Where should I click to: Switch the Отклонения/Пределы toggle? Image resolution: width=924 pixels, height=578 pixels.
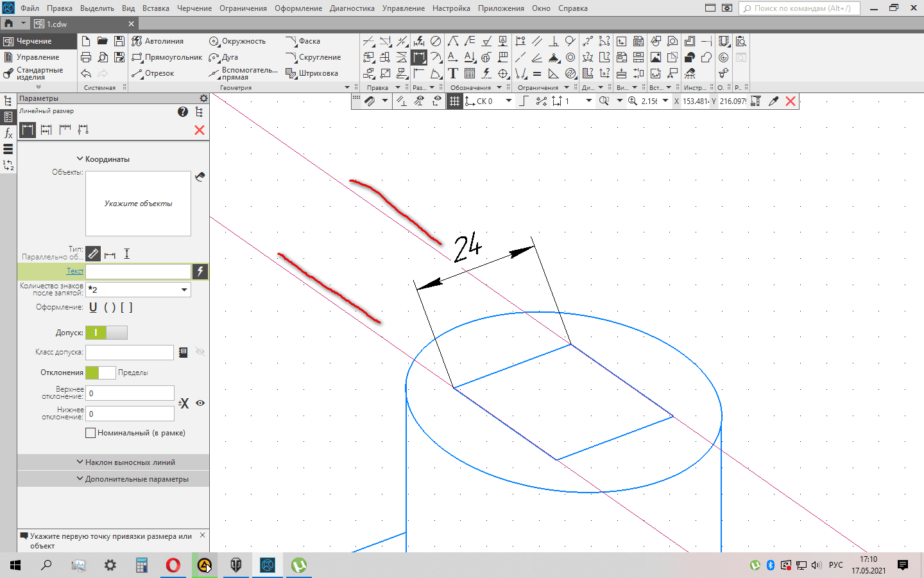(x=100, y=372)
